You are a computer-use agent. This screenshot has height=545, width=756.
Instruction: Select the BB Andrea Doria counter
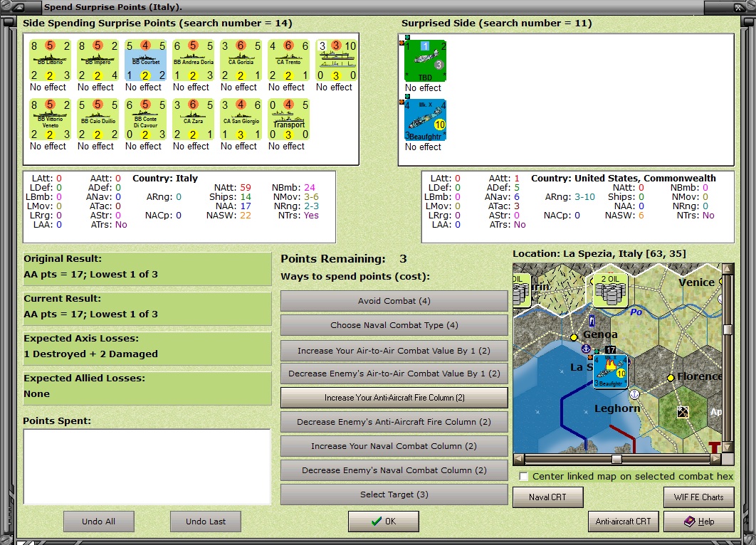pyautogui.click(x=194, y=60)
